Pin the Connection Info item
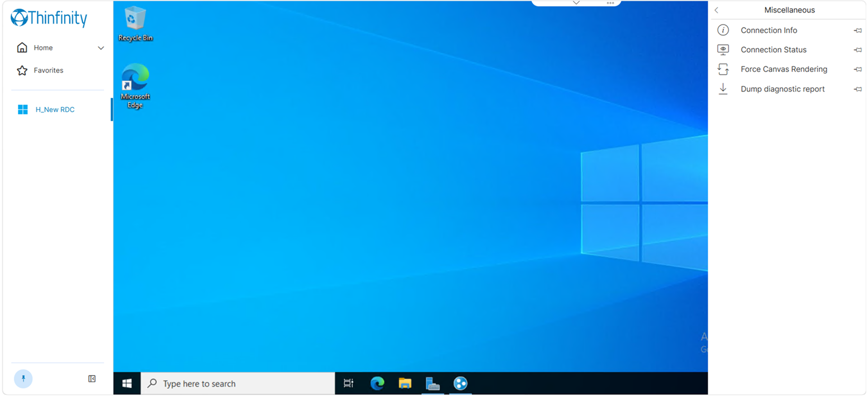This screenshot has width=868, height=396. 858,30
